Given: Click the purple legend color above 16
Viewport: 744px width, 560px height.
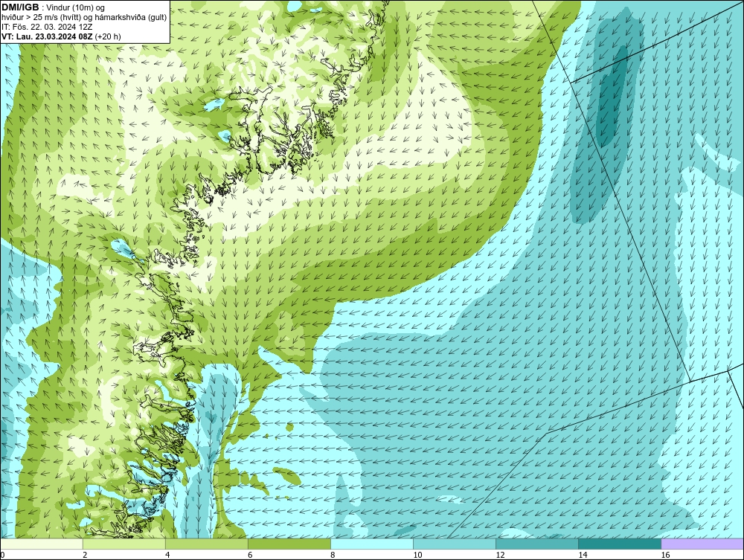Looking at the screenshot, I should point(702,544).
